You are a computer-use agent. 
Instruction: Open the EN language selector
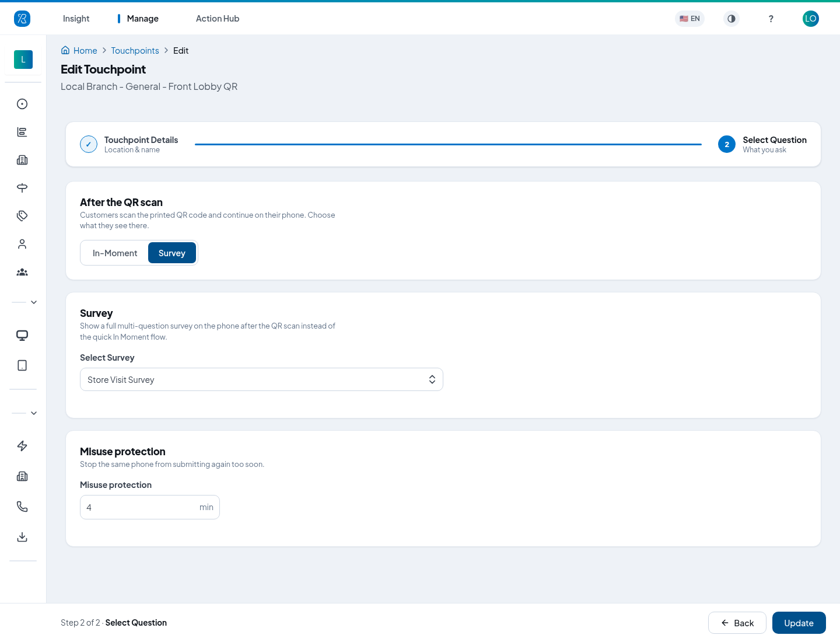pyautogui.click(x=689, y=19)
